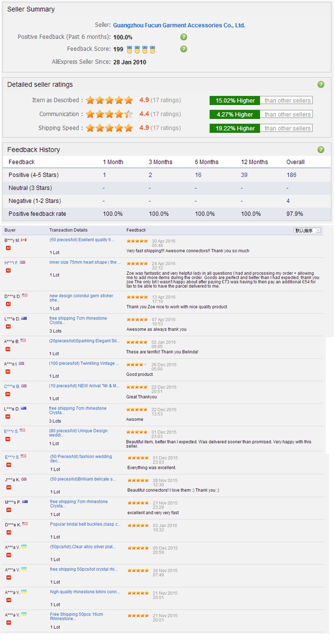Open product '(10 pieces/lot) NEW Arrival Mr & M...'
The width and height of the screenshot is (334, 644).
point(84,386)
